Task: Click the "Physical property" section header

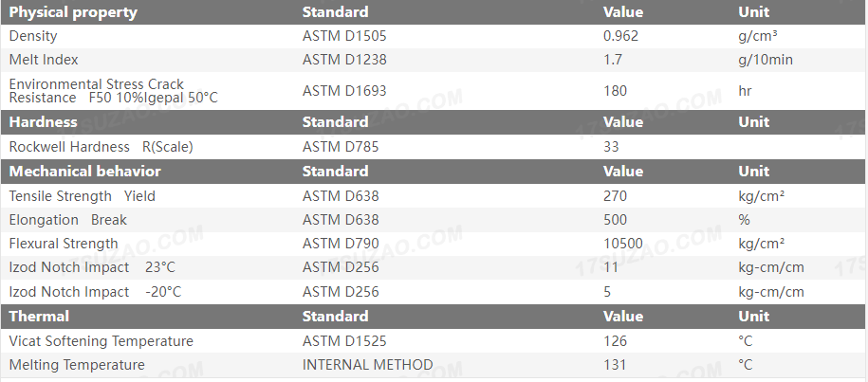Action: coord(73,12)
